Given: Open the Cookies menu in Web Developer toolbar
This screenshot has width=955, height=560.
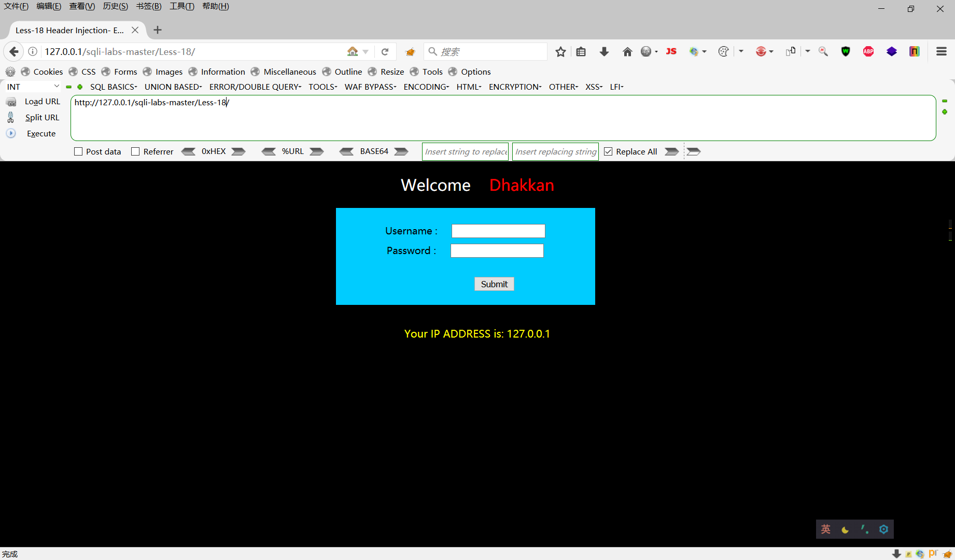Looking at the screenshot, I should pos(48,72).
